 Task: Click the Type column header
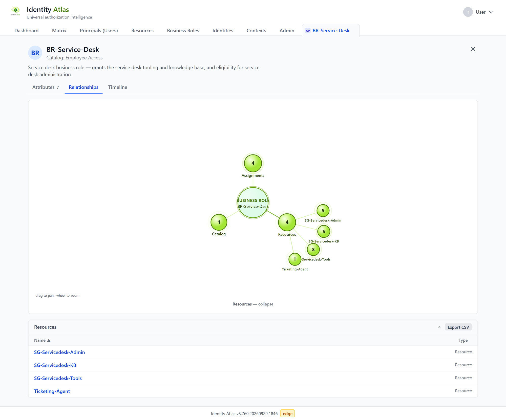click(463, 340)
